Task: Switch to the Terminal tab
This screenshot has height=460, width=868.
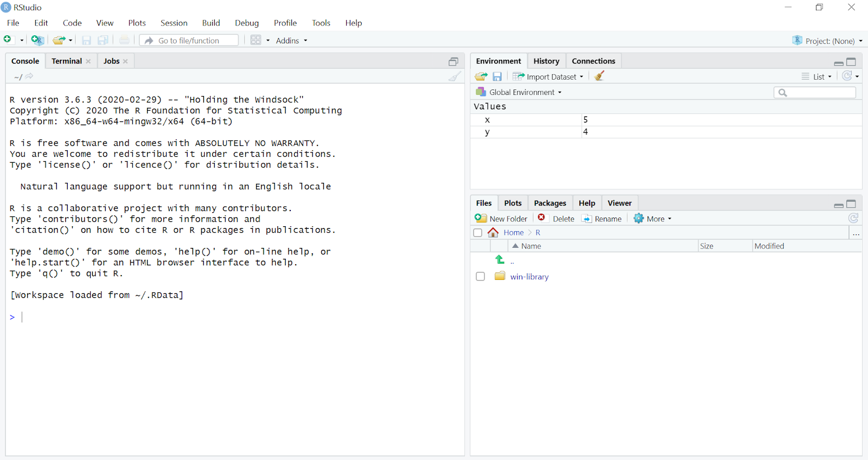Action: pos(67,61)
